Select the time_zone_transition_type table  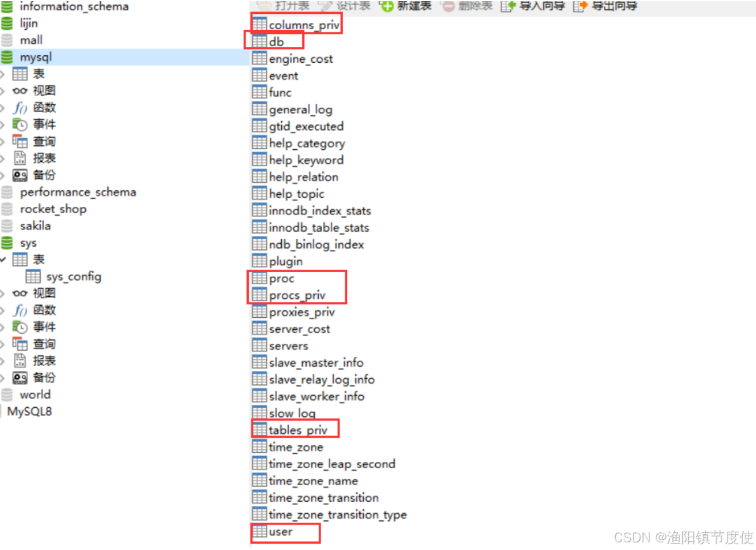(338, 515)
